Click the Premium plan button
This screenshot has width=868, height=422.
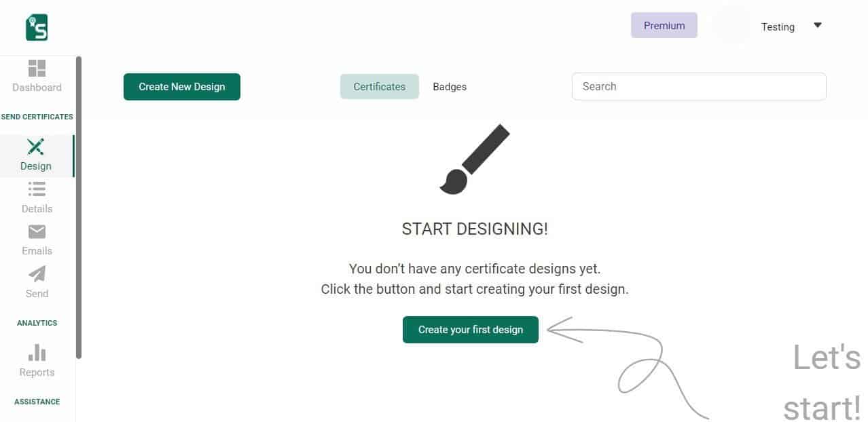tap(664, 25)
